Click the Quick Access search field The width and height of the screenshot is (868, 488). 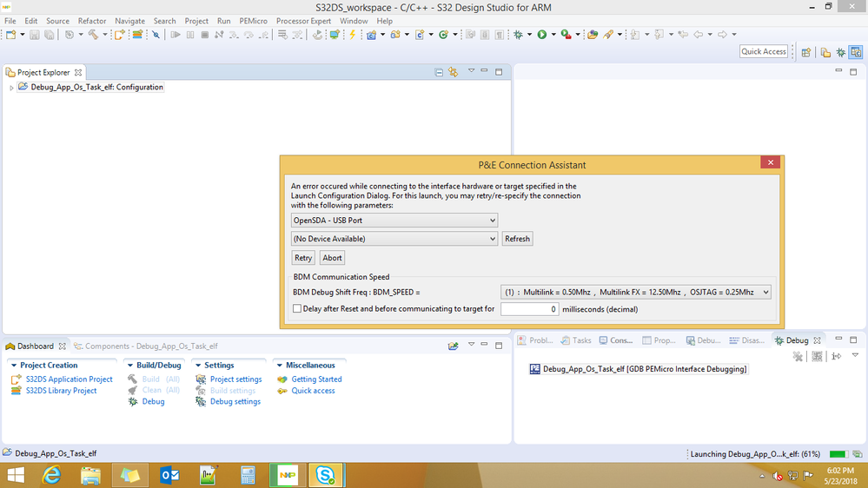pyautogui.click(x=764, y=51)
